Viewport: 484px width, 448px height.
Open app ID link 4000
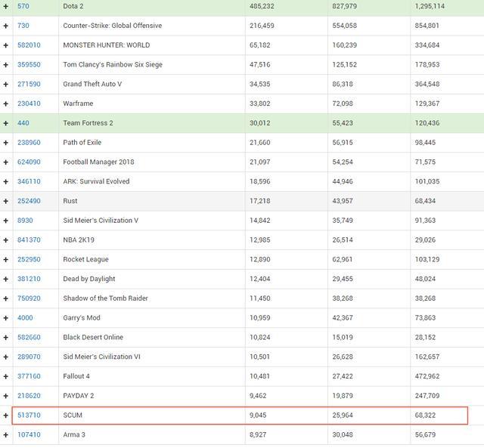(25, 317)
